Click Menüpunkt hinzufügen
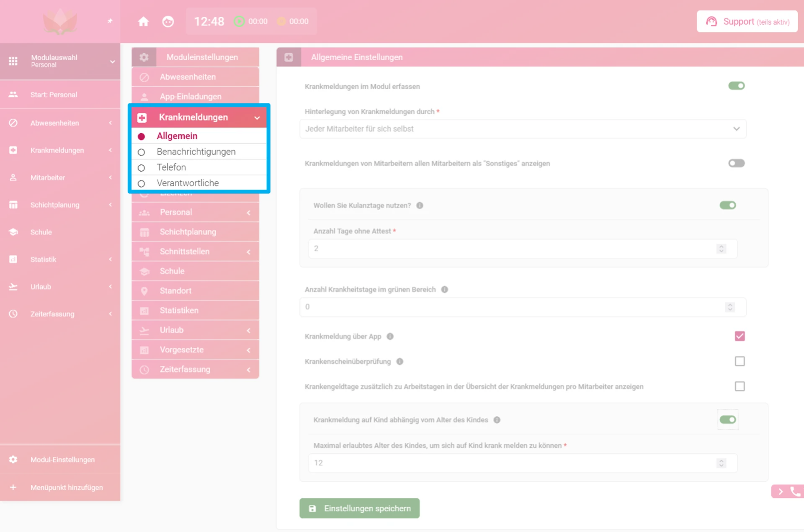The image size is (804, 532). point(60,488)
